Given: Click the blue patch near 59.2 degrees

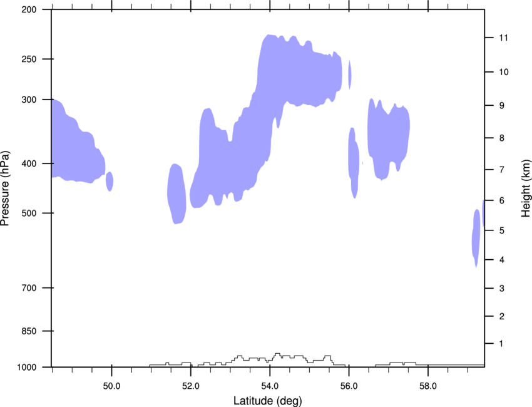Looking at the screenshot, I should pyautogui.click(x=476, y=237).
